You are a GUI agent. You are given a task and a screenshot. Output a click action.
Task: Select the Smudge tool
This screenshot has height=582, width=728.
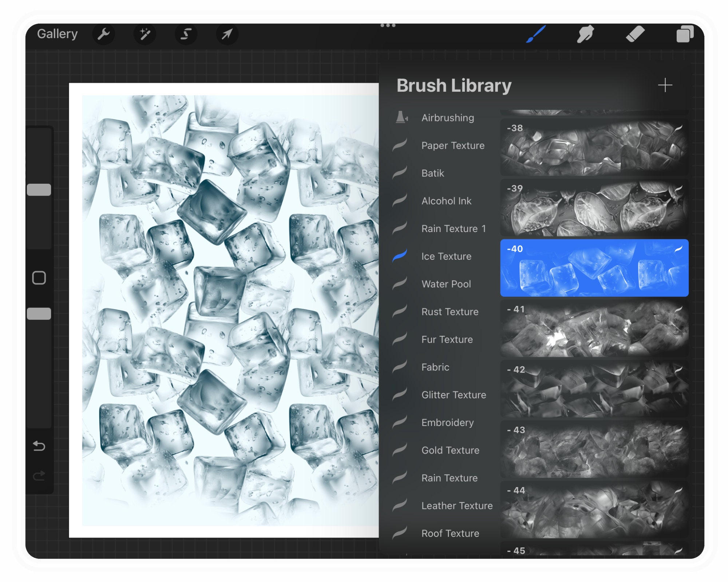[585, 34]
